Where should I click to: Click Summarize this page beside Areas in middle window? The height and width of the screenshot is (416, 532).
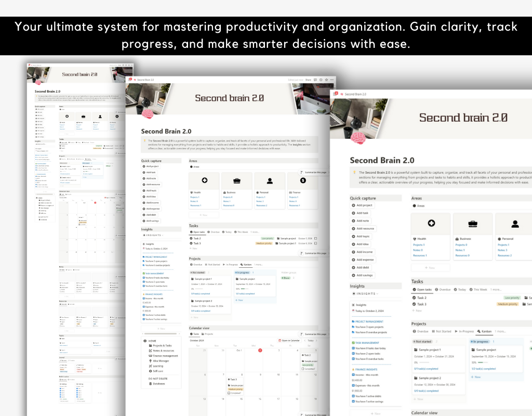coord(313,173)
